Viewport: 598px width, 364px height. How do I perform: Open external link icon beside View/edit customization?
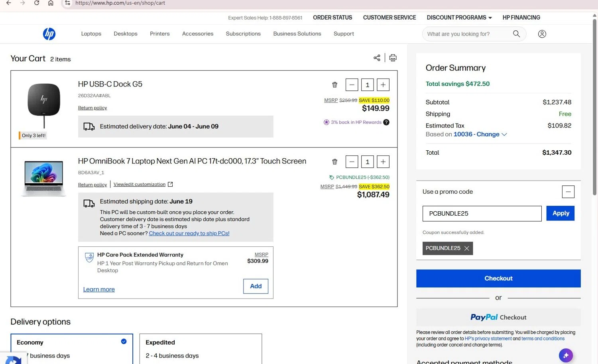click(x=170, y=184)
